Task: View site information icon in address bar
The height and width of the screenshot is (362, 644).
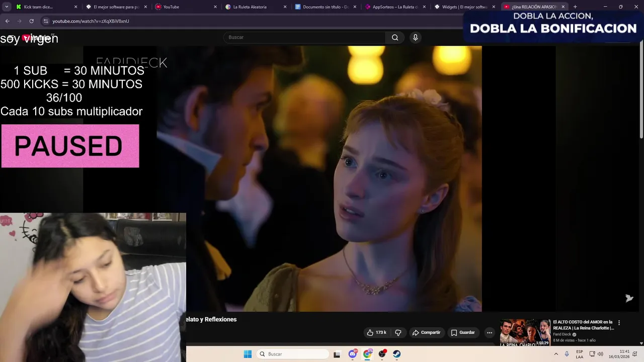Action: tap(46, 21)
